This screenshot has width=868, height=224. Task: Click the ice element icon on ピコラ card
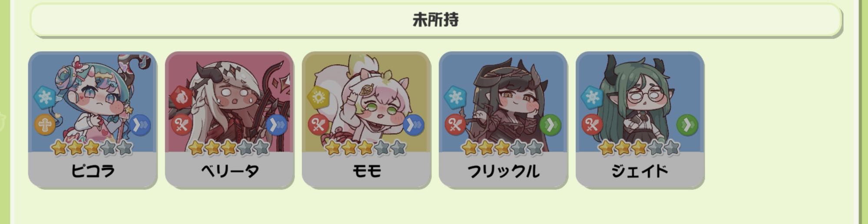tap(45, 97)
